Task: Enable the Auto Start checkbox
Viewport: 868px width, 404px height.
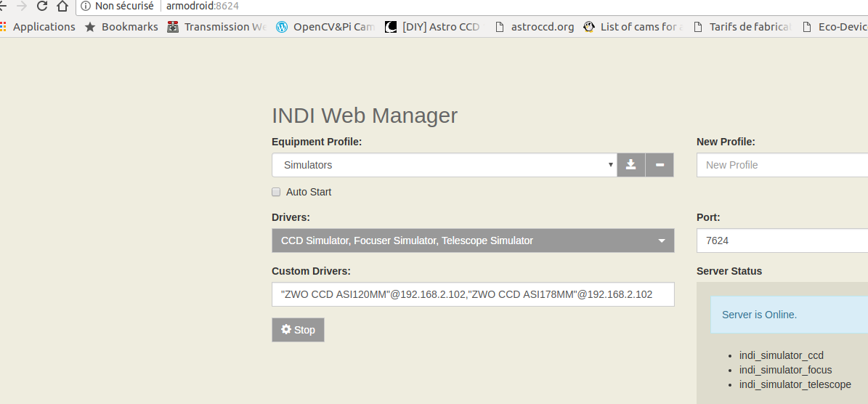Action: (x=276, y=193)
